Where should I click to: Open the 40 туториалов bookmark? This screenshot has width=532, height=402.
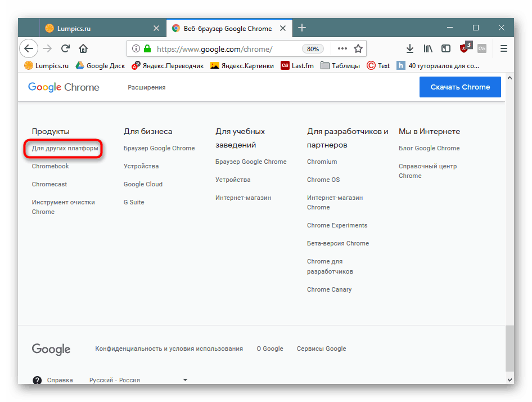pyautogui.click(x=438, y=65)
